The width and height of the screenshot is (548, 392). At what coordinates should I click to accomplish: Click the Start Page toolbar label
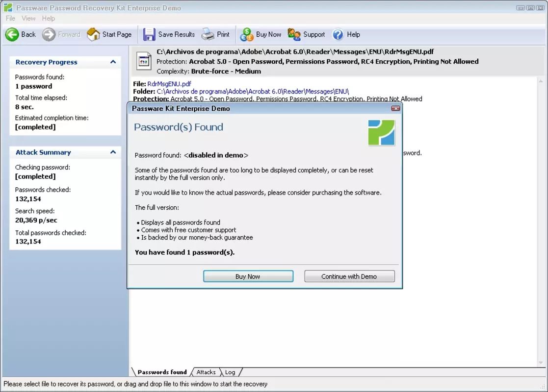pyautogui.click(x=117, y=35)
